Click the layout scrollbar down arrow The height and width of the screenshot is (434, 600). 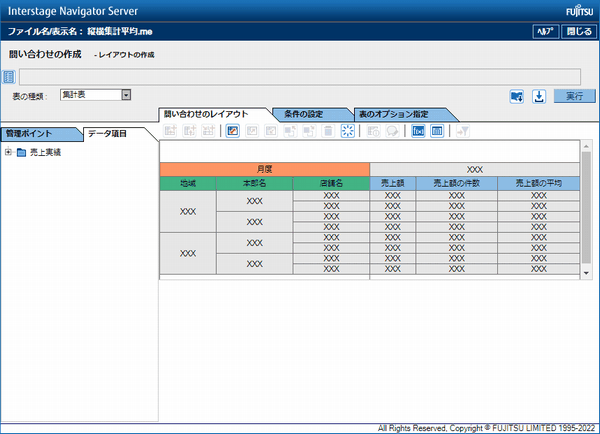(x=586, y=273)
